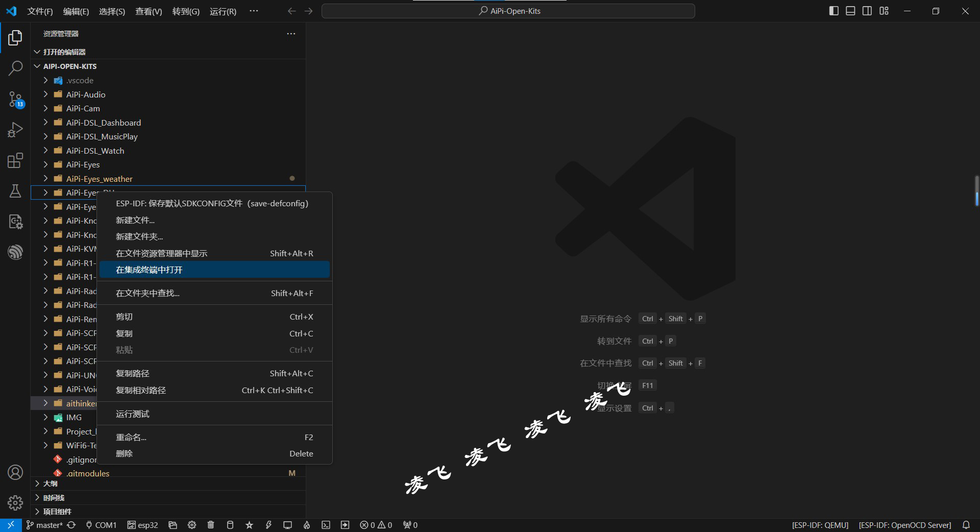This screenshot has height=532, width=980.
Task: Select the esp32 target device in status bar
Action: [x=143, y=525]
